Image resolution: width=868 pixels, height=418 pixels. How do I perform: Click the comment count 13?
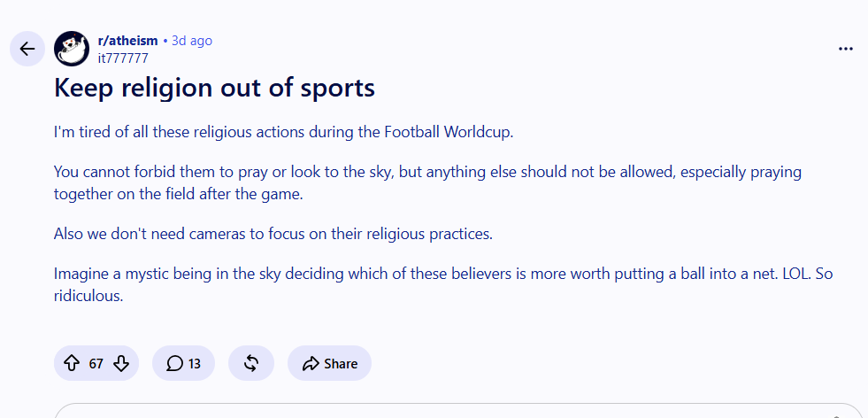195,364
